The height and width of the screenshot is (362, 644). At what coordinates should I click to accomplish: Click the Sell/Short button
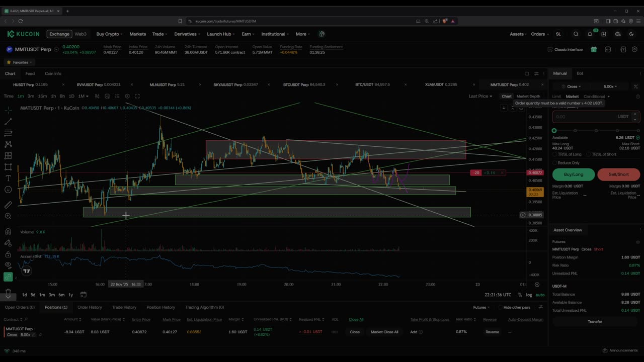[618, 174]
